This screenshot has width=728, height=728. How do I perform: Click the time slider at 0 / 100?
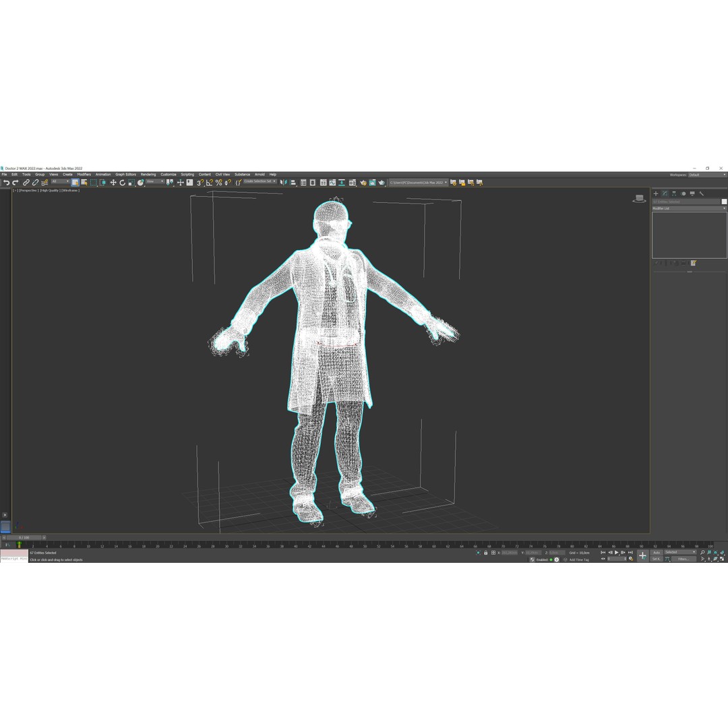pyautogui.click(x=24, y=538)
